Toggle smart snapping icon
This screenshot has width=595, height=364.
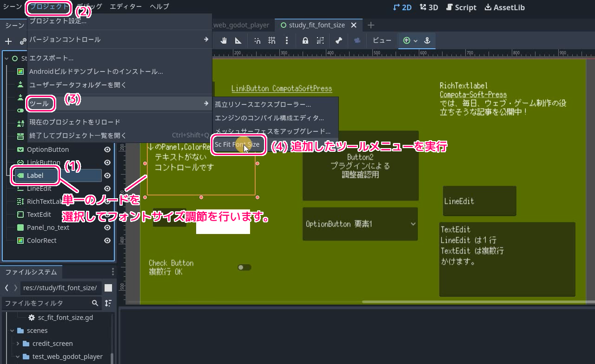(257, 40)
